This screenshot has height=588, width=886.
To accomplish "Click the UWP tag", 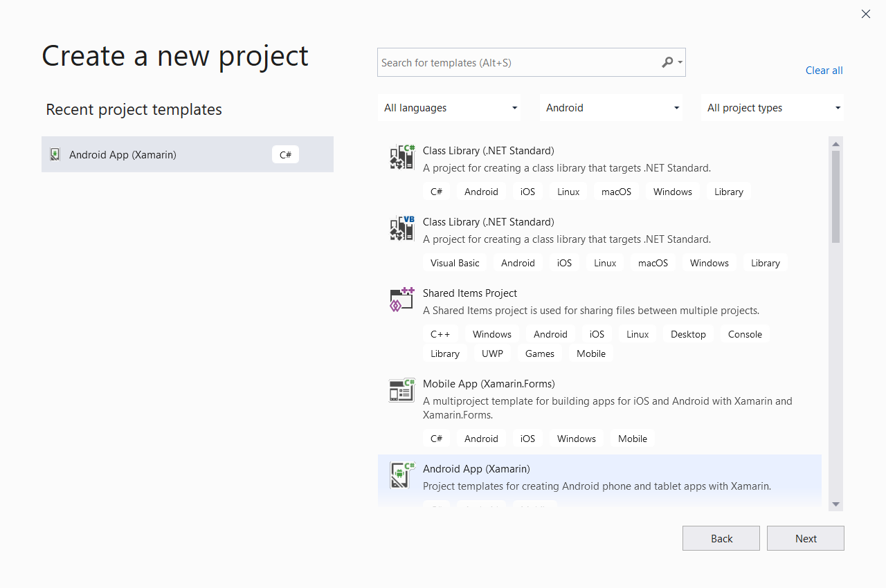I will click(493, 353).
